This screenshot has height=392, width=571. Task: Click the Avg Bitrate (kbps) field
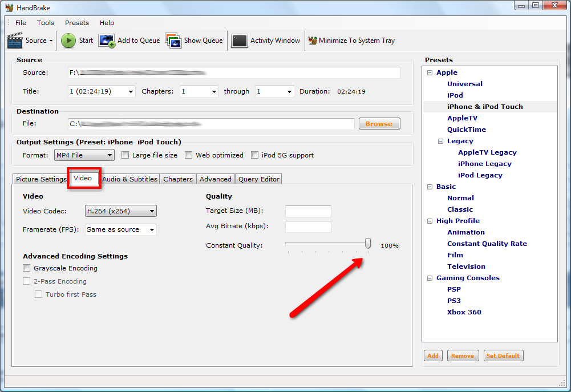[x=308, y=227]
